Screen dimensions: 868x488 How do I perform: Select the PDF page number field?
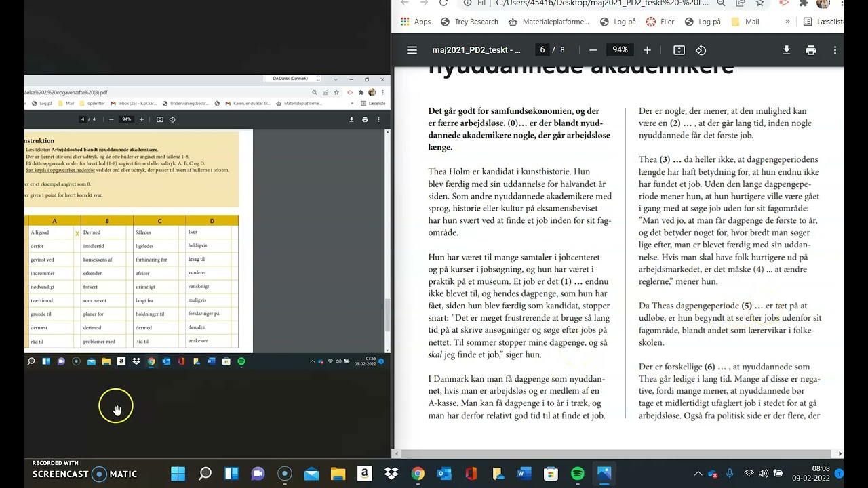coord(542,50)
